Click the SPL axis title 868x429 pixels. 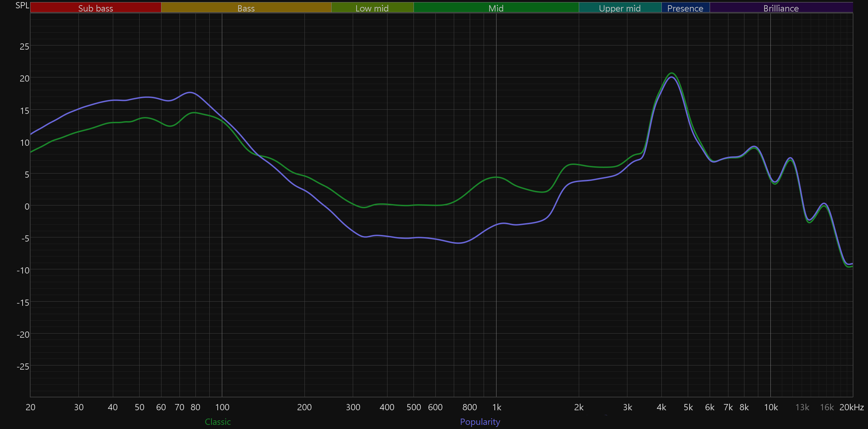click(22, 6)
